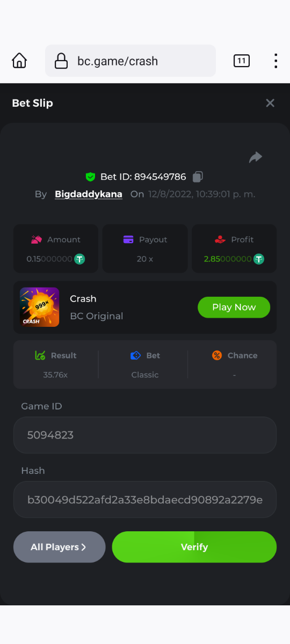290x644 pixels.
Task: Tap the browser home icon
Action: pos(19,61)
